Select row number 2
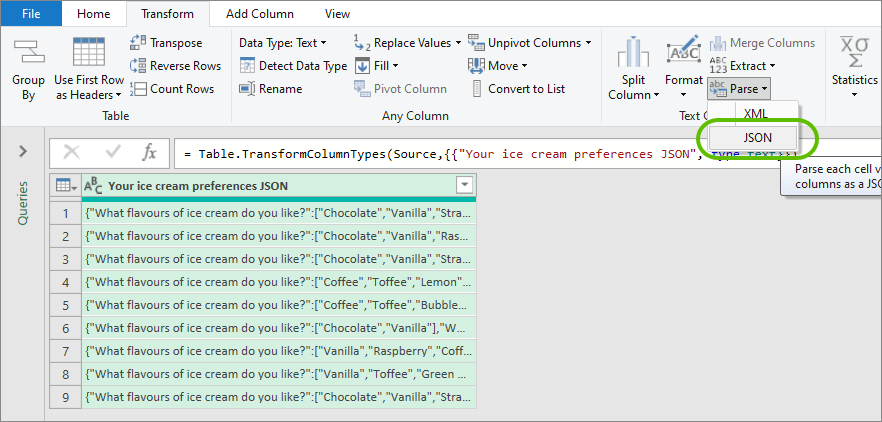882x422 pixels. coord(66,236)
